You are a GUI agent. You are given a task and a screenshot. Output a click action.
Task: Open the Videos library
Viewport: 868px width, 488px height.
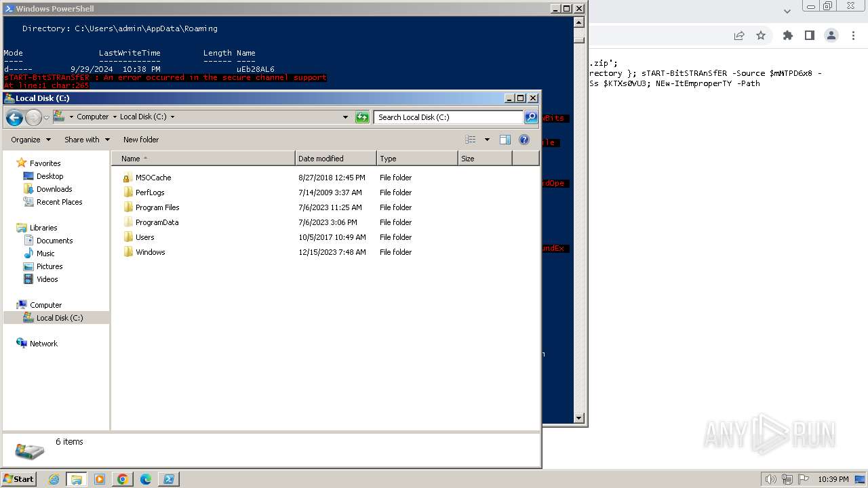(47, 279)
